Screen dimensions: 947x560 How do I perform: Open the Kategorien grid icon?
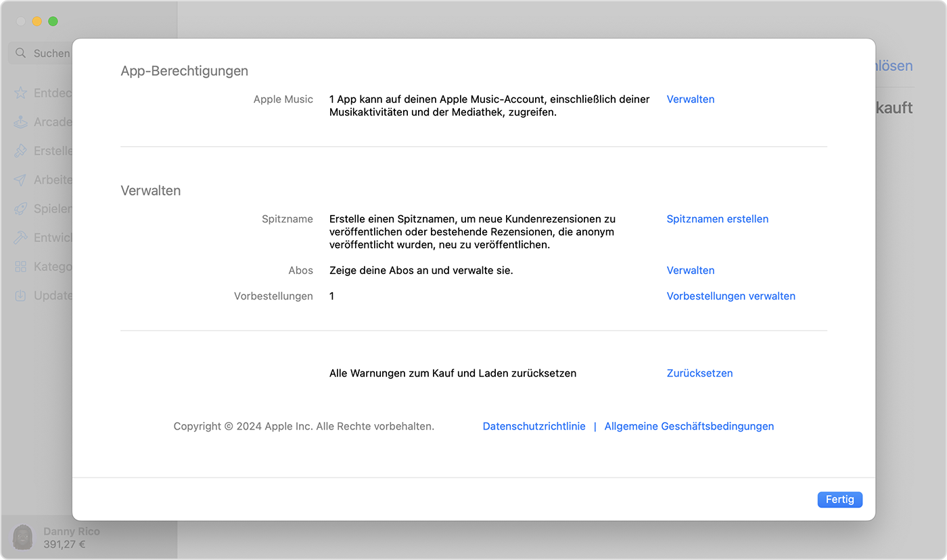coord(22,266)
